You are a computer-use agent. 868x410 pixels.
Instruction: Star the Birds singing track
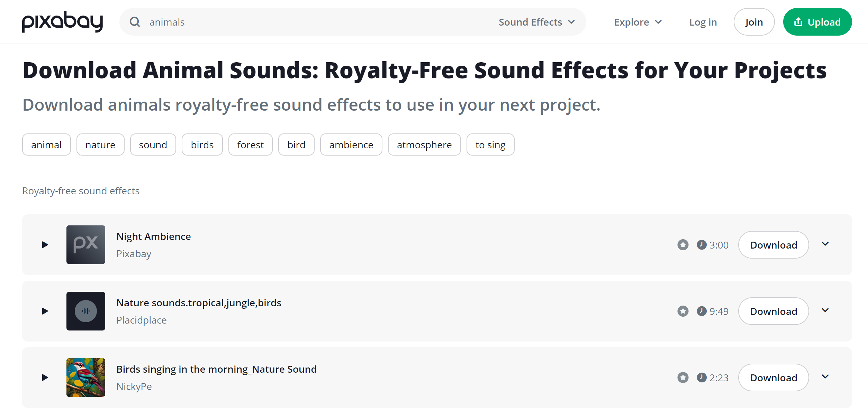click(x=683, y=378)
